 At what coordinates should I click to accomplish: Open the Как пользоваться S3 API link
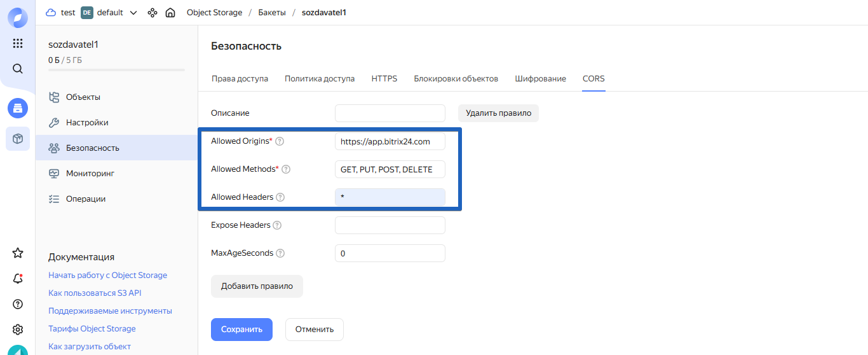coord(95,293)
